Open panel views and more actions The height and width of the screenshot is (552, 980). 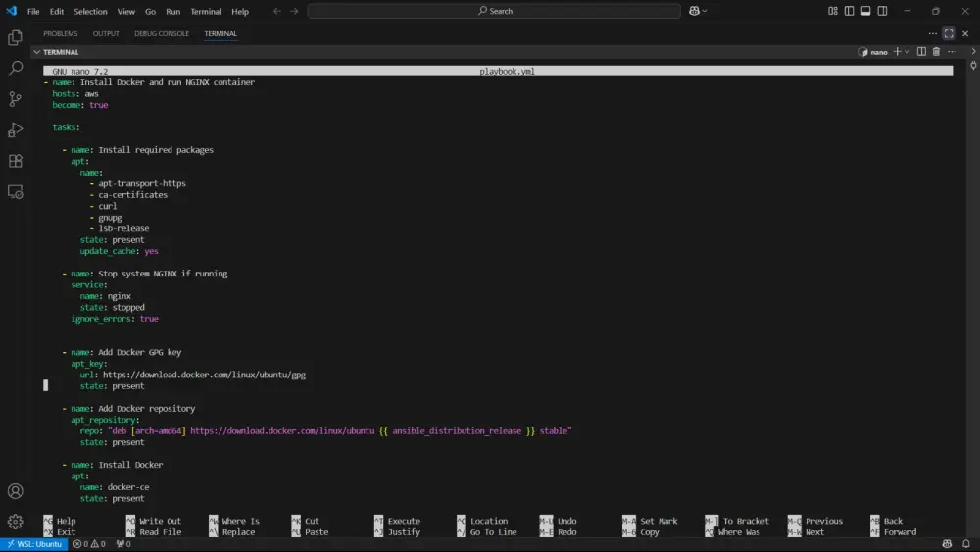(933, 33)
